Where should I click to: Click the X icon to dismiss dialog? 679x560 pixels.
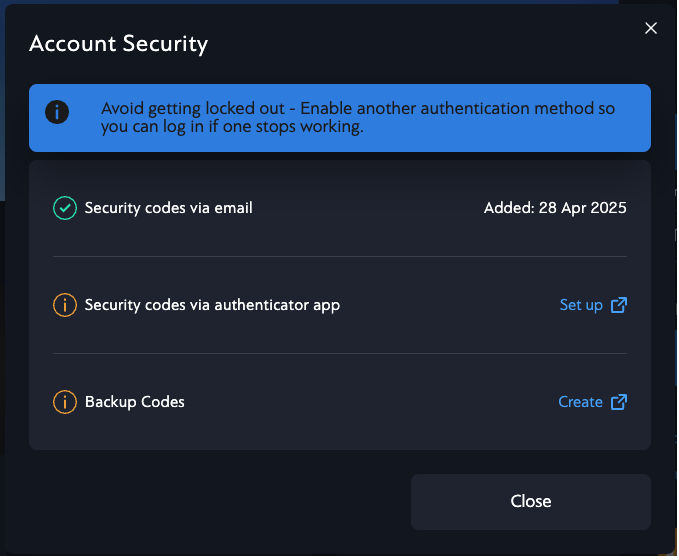point(651,29)
